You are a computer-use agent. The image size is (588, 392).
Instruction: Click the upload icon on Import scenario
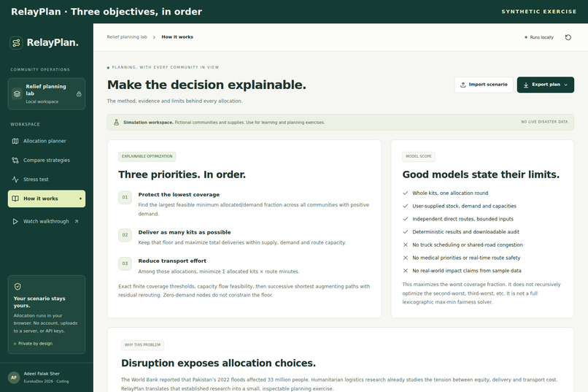[x=463, y=85]
